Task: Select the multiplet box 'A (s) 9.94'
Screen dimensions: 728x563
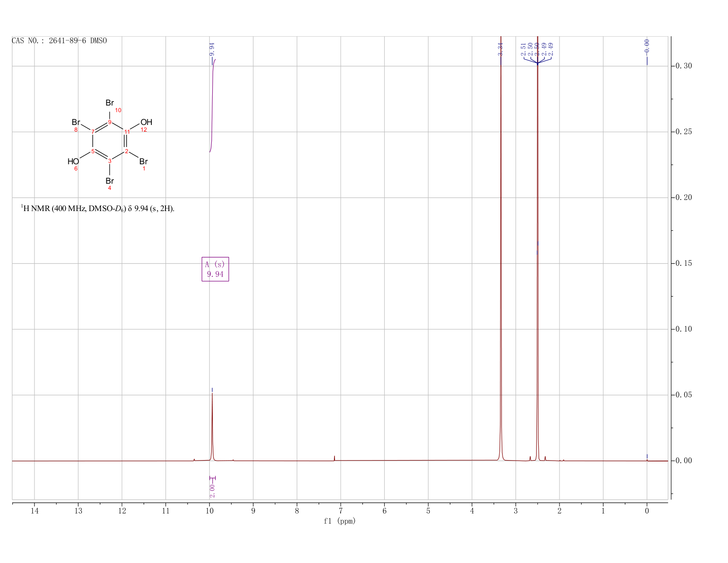Action: 215,269
